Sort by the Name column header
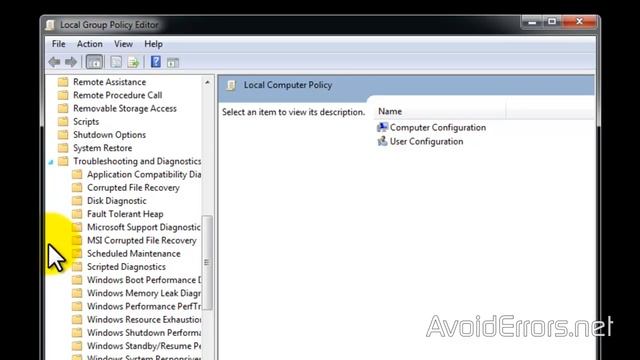 (x=440, y=111)
